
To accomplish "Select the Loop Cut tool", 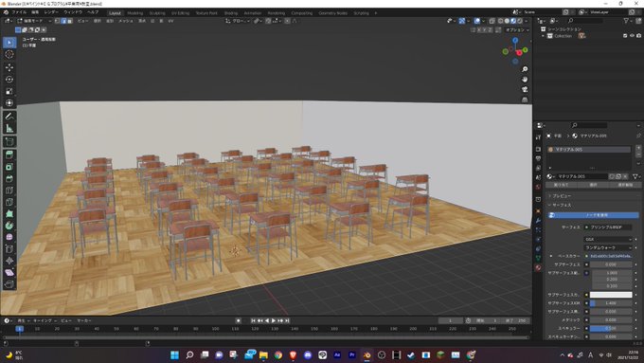I will pos(9,191).
